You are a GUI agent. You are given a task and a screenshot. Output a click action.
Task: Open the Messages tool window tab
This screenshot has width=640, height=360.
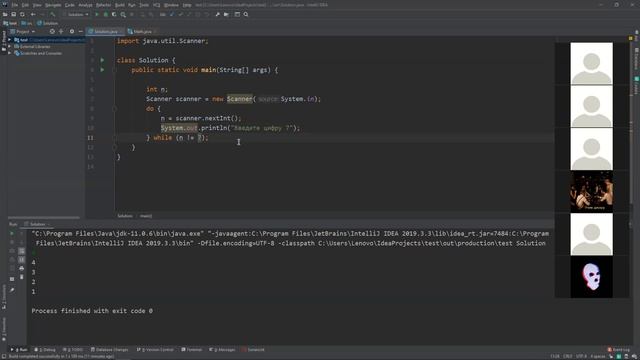pos(222,350)
